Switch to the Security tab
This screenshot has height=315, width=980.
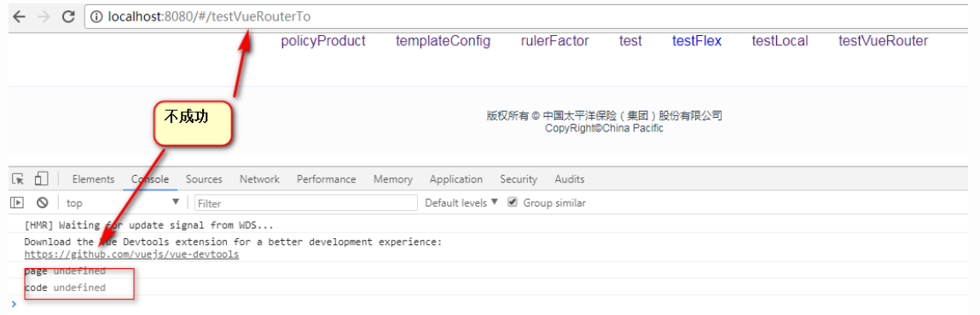[518, 179]
